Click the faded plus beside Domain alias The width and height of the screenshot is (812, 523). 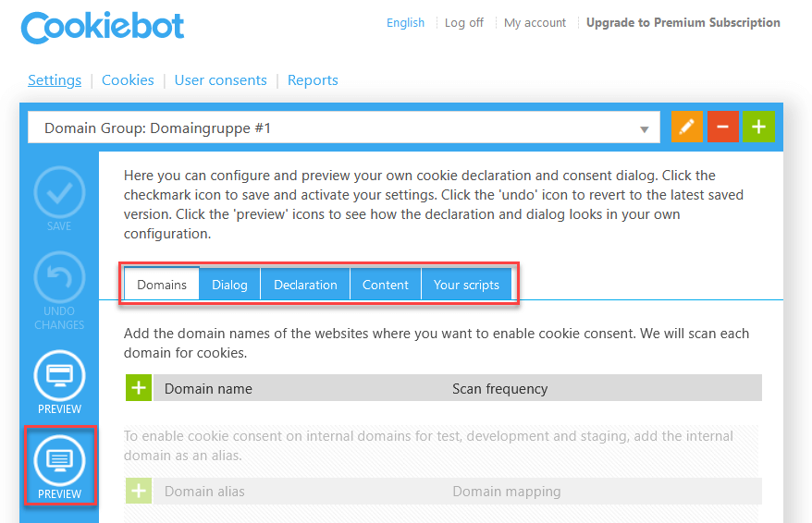pos(139,491)
